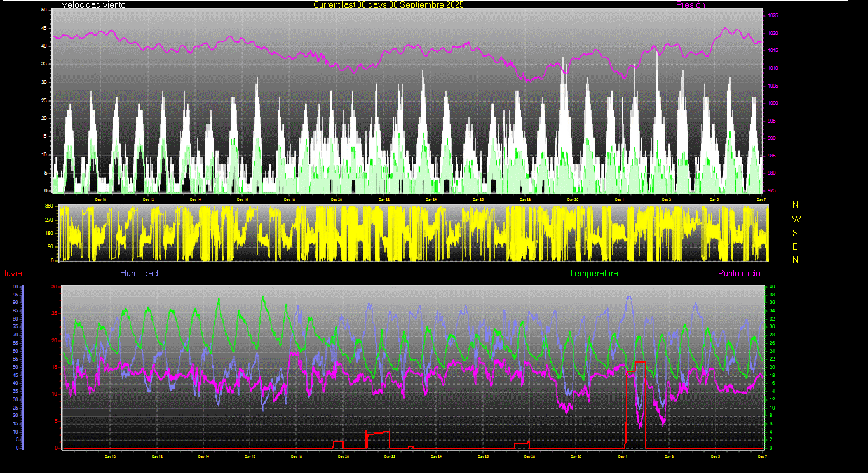
Task: Click the green '28' on temperature axis
Action: [x=771, y=335]
